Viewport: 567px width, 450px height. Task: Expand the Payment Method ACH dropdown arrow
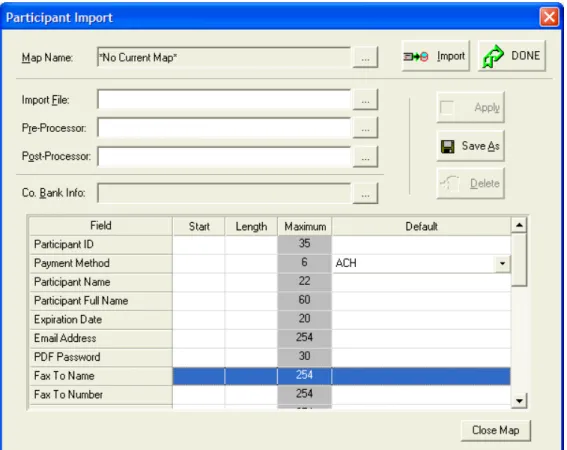pyautogui.click(x=502, y=263)
